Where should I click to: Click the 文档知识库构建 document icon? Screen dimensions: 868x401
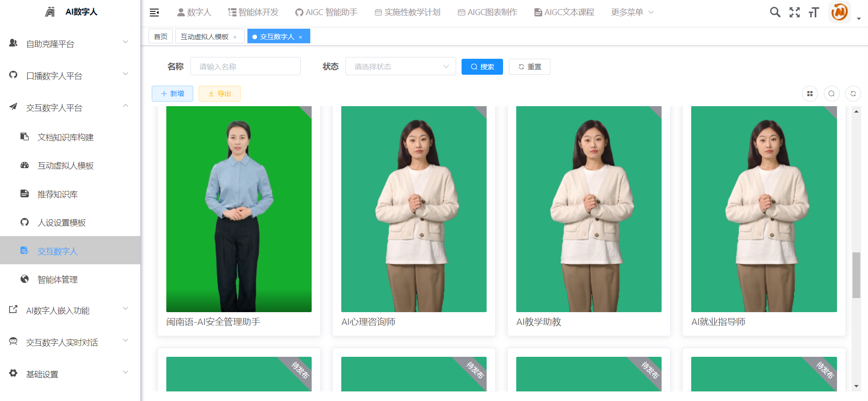pyautogui.click(x=25, y=136)
